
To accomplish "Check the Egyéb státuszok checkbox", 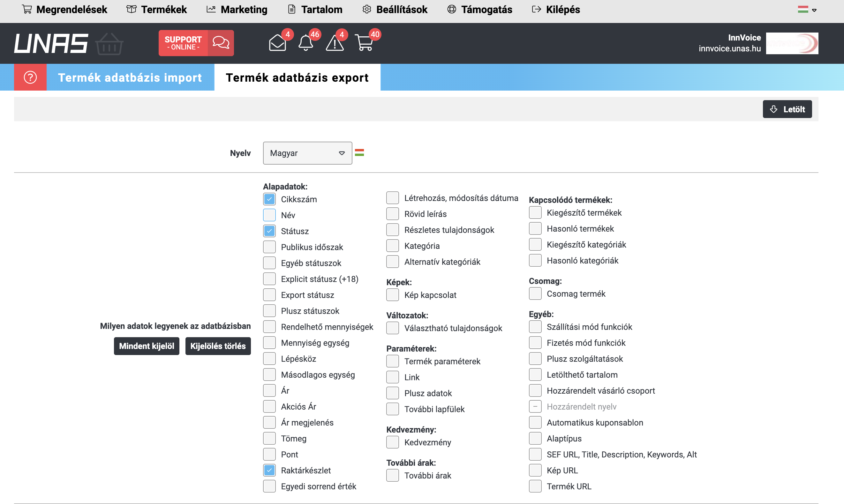I will [x=269, y=263].
